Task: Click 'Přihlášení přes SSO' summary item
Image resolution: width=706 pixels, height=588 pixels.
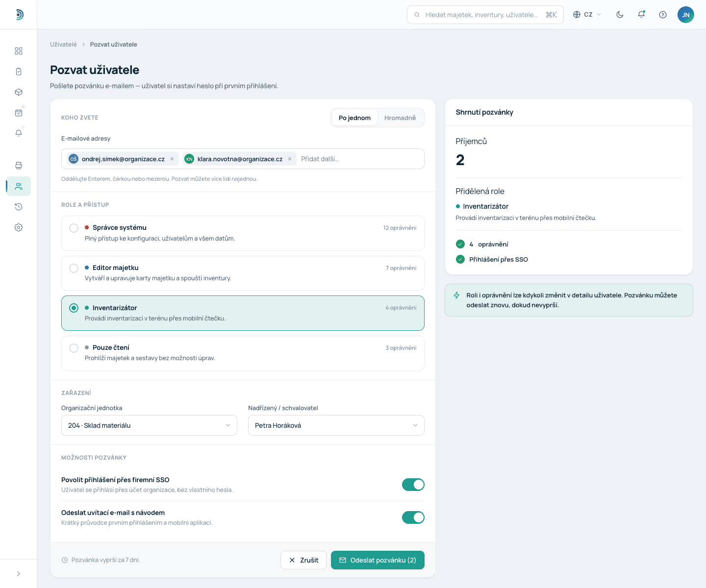Action: [x=499, y=259]
